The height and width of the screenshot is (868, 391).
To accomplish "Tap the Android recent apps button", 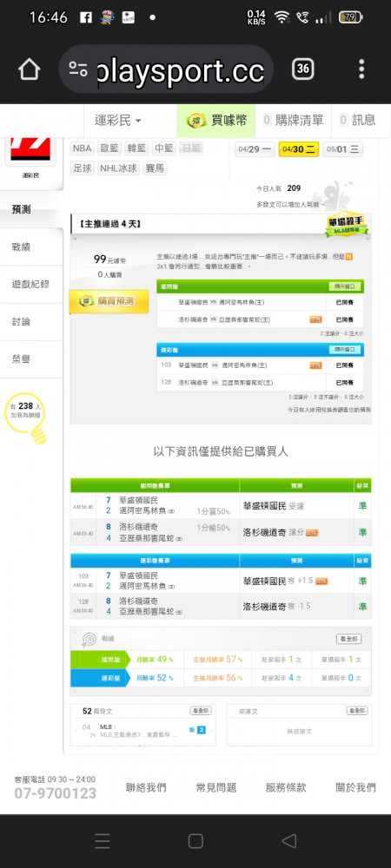I will coord(102,841).
